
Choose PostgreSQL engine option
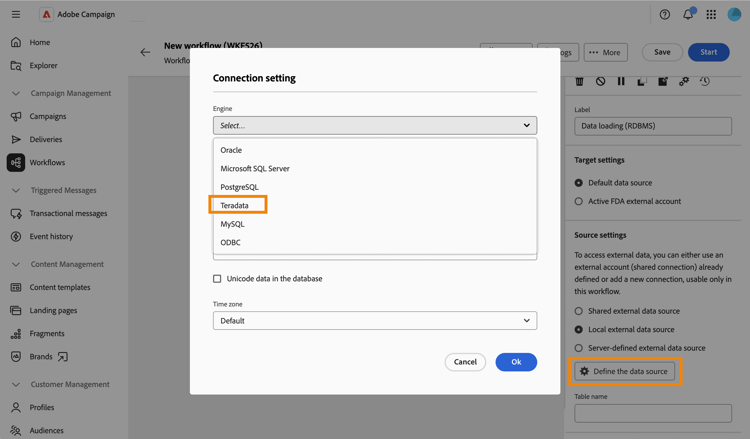coord(375,187)
